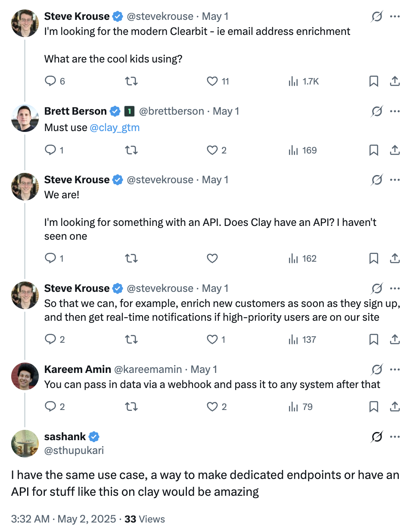410x532 pixels.
Task: Bookmark Brett Berson's 'Must use' tweet
Action: 374,150
